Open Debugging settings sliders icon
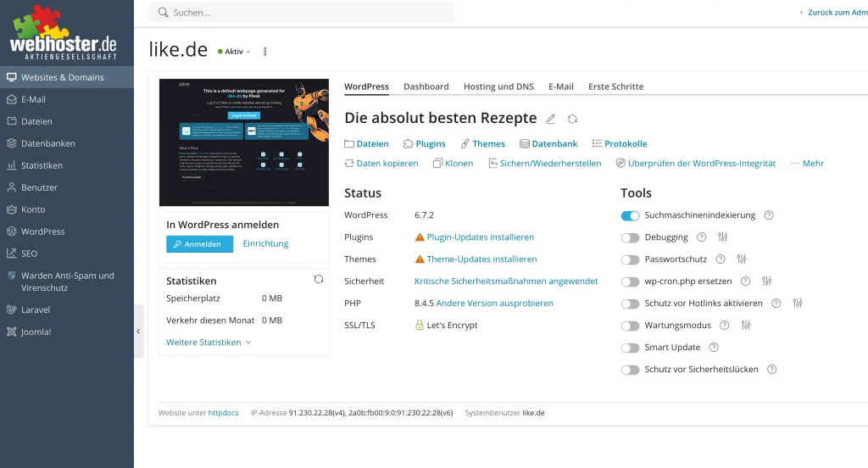This screenshot has height=468, width=868. point(722,237)
